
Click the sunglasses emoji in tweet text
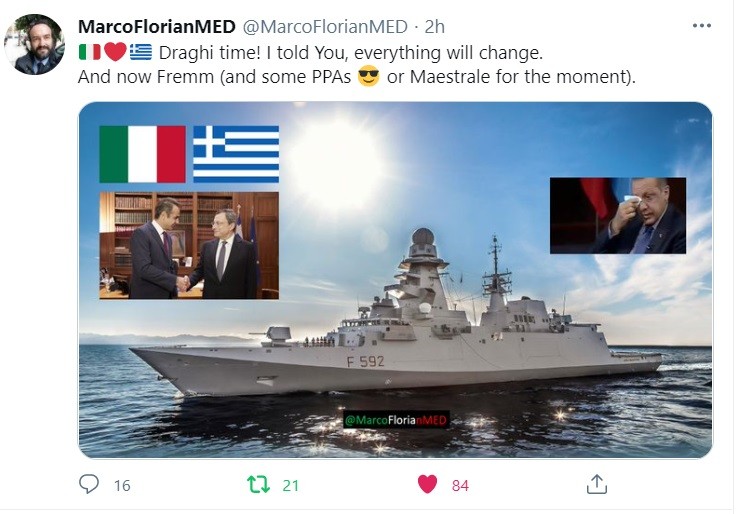(x=369, y=76)
